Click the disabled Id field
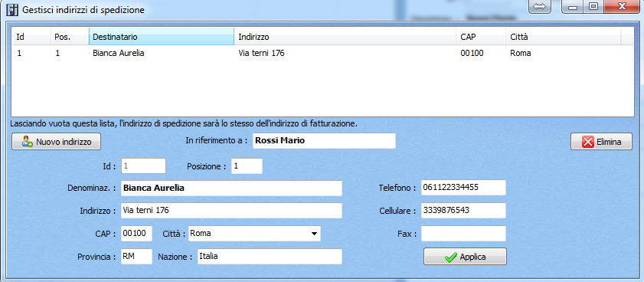The width and height of the screenshot is (644, 282). click(143, 166)
